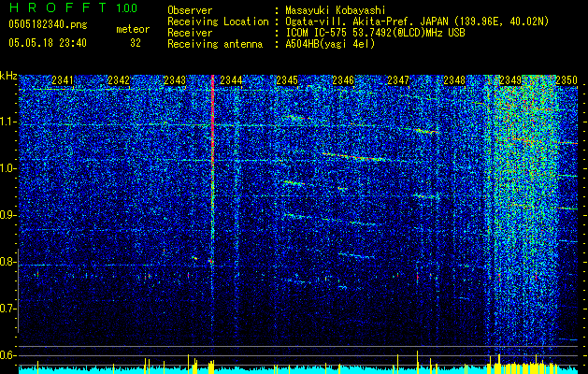Click the Receiving antenna label
The height and width of the screenshot is (374, 588).
pos(215,44)
